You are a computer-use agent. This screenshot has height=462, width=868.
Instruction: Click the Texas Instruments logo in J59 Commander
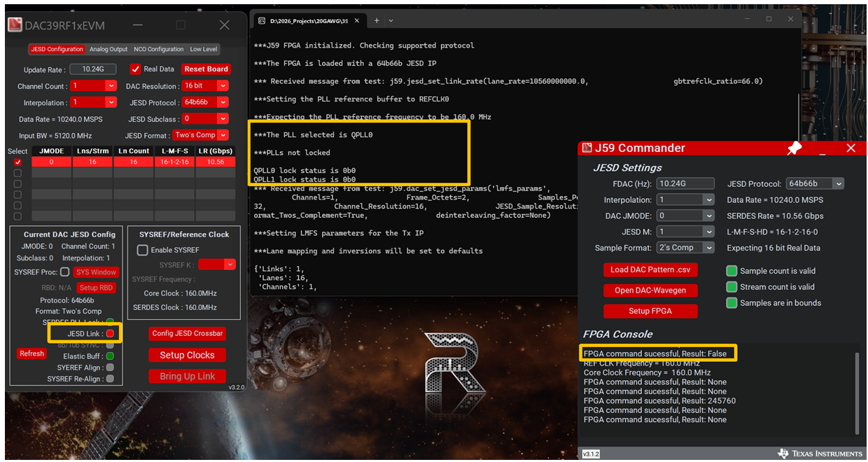click(820, 454)
